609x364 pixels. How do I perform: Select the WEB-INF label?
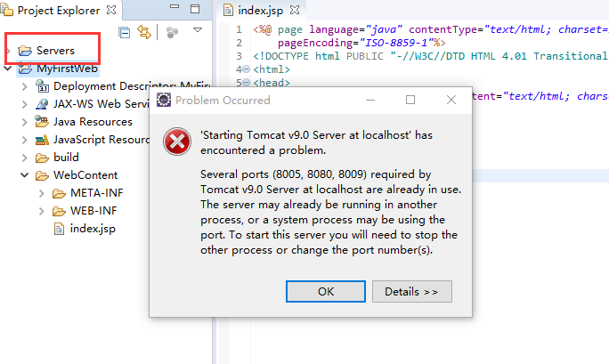93,211
